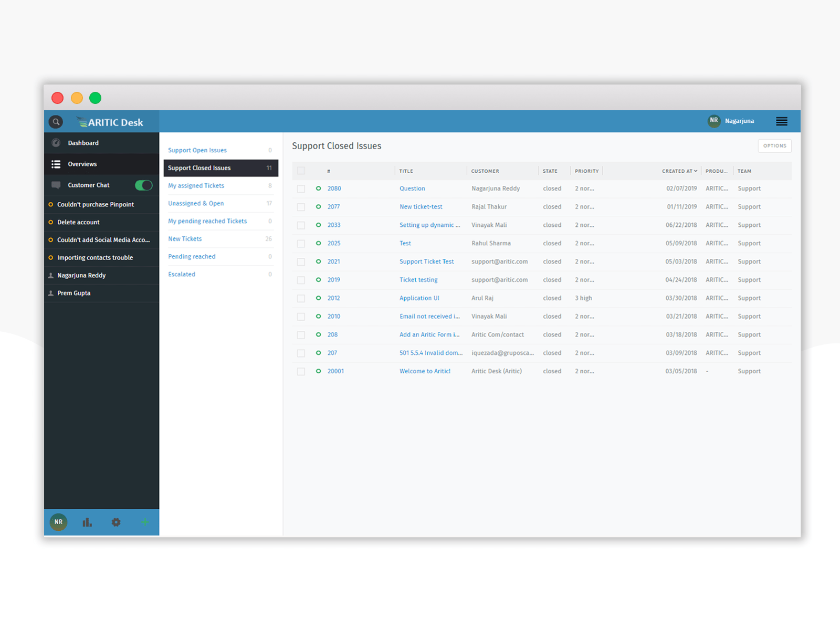840x630 pixels.
Task: Sort by the CREATED AT column arrow
Action: (x=696, y=171)
